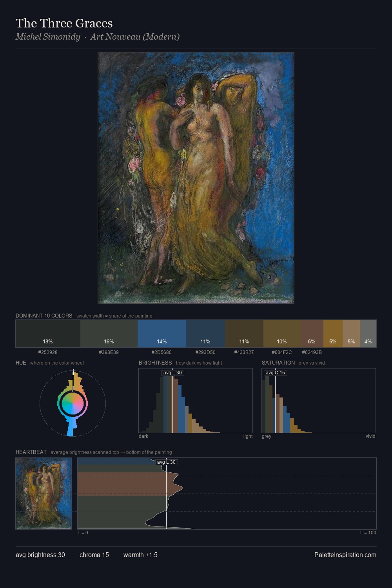Click 'where on the color wheel' caption

57,363
